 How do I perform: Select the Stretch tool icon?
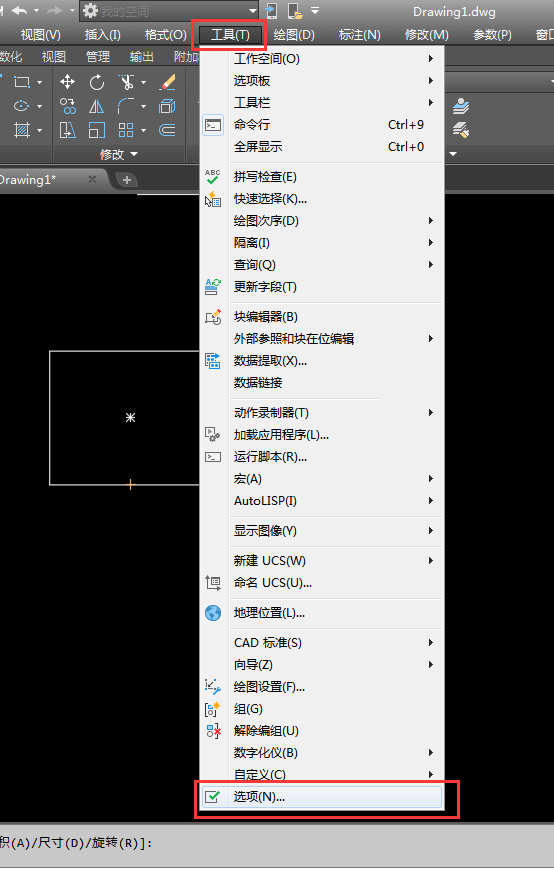point(68,130)
